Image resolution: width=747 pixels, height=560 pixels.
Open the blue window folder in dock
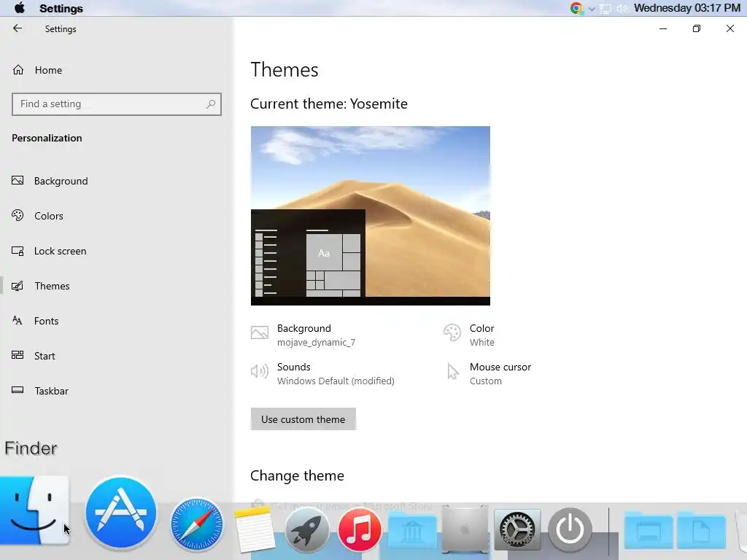tap(649, 530)
